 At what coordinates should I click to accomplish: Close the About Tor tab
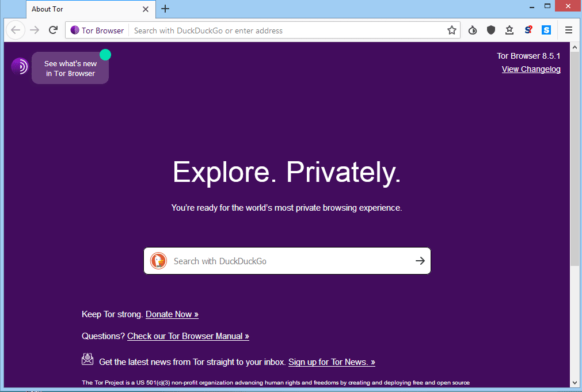tap(146, 9)
